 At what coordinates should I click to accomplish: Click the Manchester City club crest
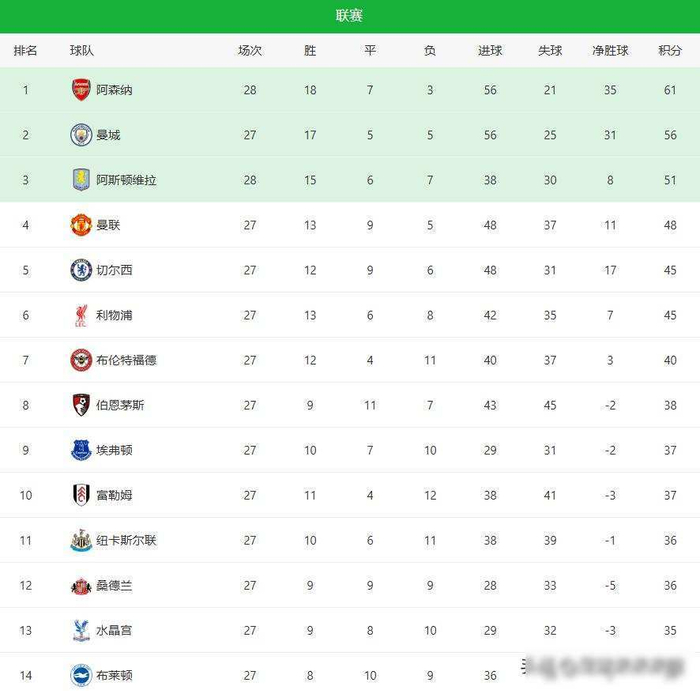(x=81, y=135)
